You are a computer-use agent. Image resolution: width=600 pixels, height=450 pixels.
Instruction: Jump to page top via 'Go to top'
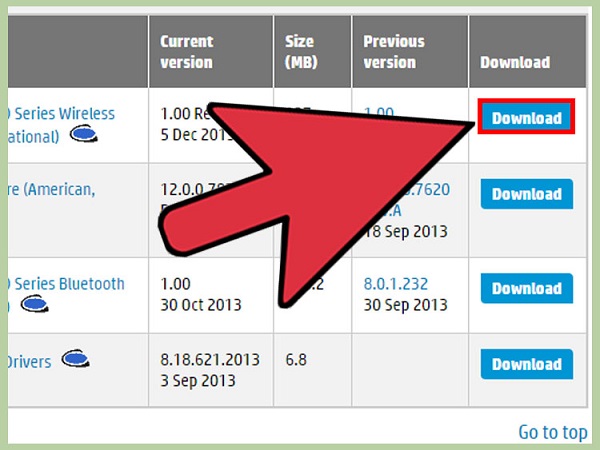(552, 432)
